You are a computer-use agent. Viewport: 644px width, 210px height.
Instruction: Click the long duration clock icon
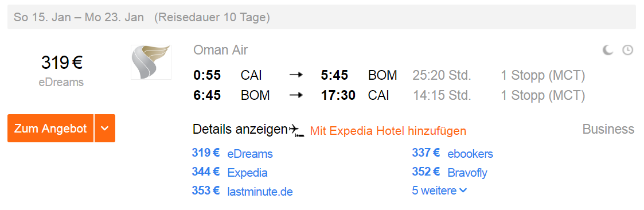tap(627, 50)
